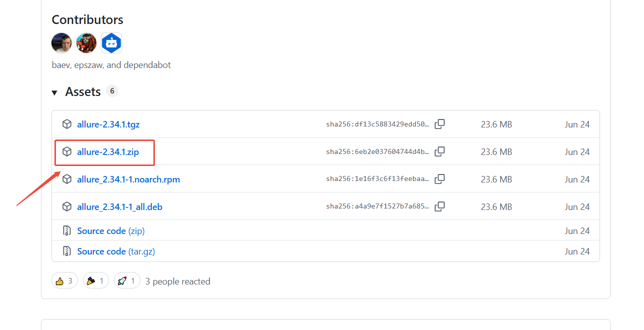Download allure_2.34.1-1.noarch.rpm

click(x=128, y=179)
